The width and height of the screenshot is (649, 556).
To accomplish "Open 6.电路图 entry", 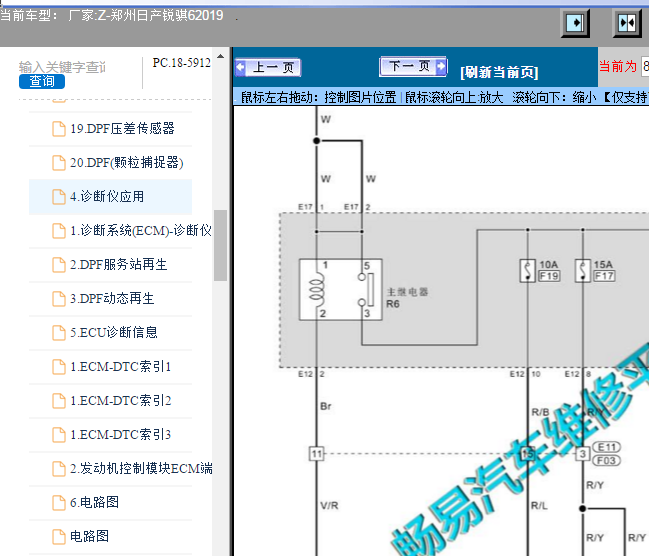I will click(94, 502).
